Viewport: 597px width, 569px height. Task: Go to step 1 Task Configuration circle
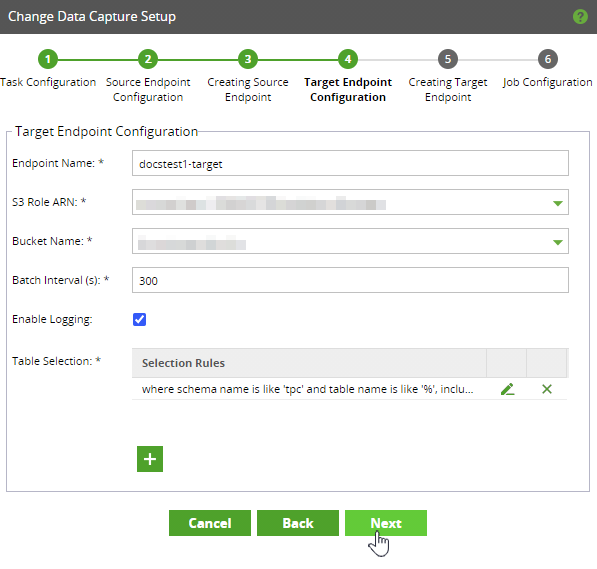click(48, 59)
